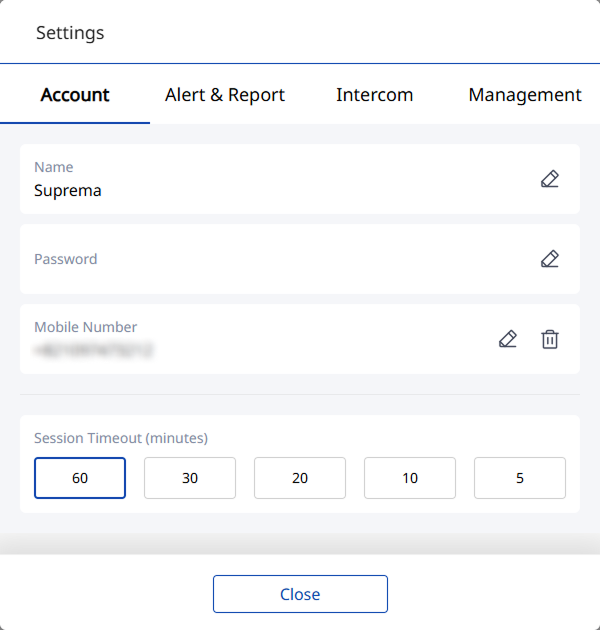Viewport: 600px width, 630px height.
Task: Click the Password edit pencil icon
Action: tap(549, 259)
